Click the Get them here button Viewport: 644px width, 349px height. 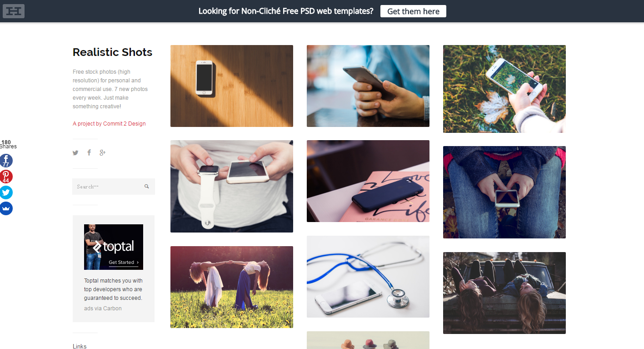413,11
